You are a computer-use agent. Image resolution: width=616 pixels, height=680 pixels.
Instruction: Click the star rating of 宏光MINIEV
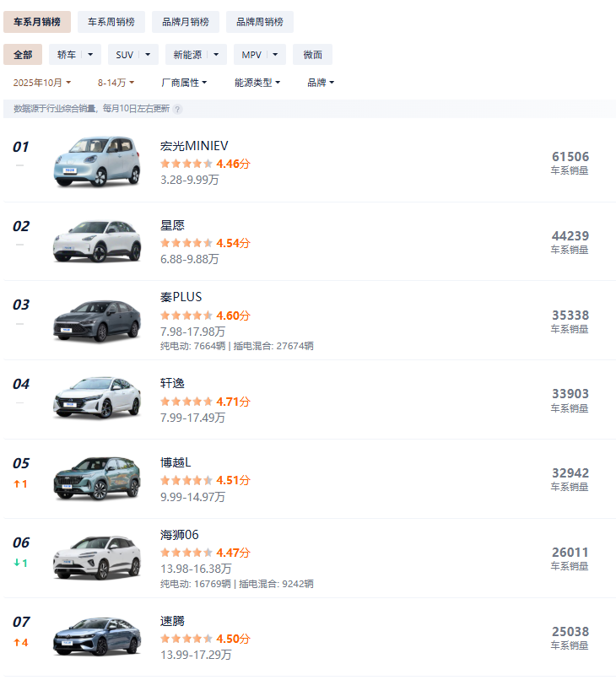[x=186, y=164]
